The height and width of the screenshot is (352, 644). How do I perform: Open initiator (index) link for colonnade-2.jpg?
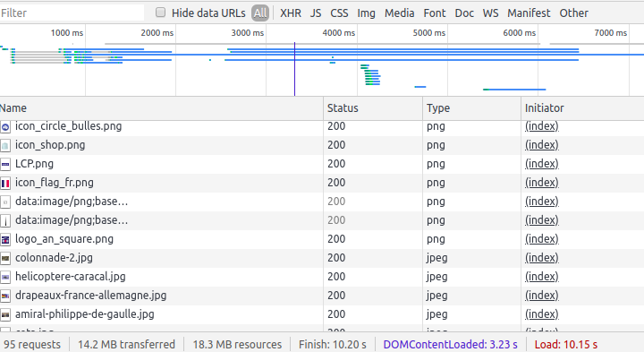pos(542,258)
